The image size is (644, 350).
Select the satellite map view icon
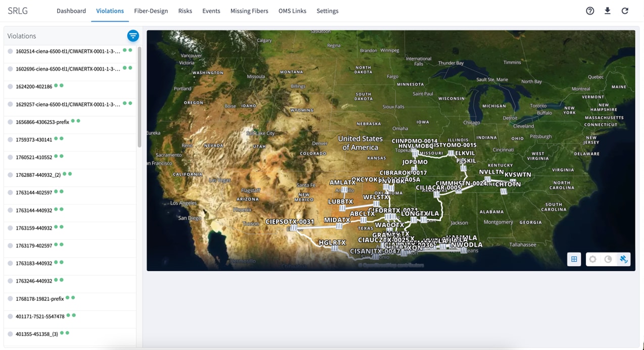[x=624, y=259]
